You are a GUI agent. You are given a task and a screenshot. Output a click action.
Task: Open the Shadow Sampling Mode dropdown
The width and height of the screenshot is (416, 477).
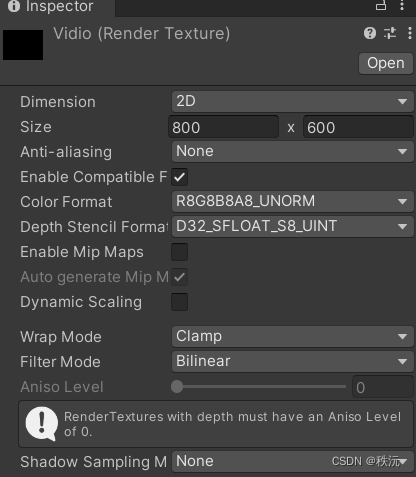click(x=293, y=461)
